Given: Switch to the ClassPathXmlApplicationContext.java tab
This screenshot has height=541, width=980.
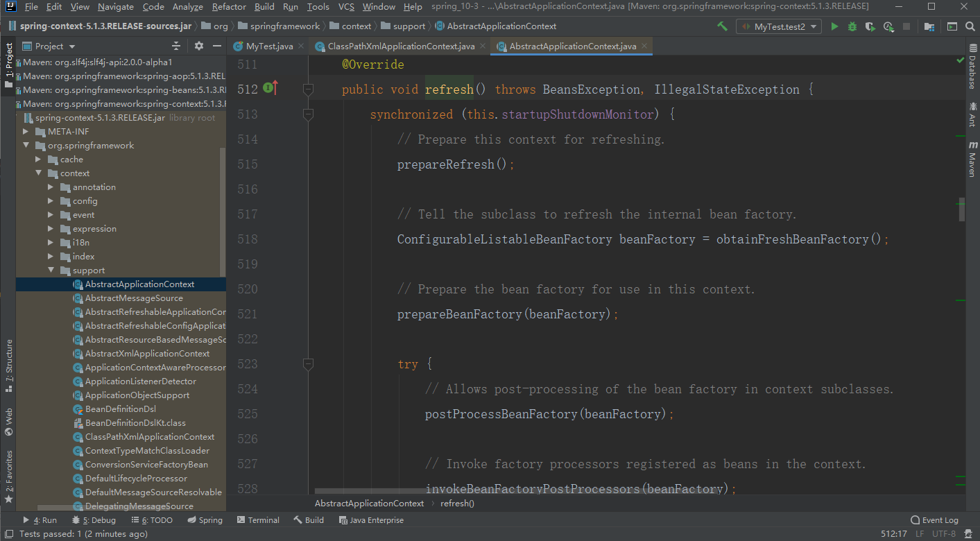Looking at the screenshot, I should (400, 46).
